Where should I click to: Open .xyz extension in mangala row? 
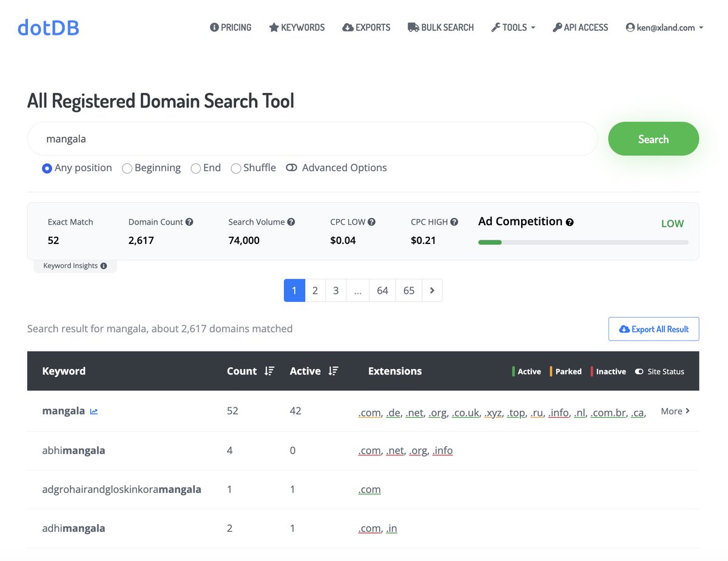(493, 413)
